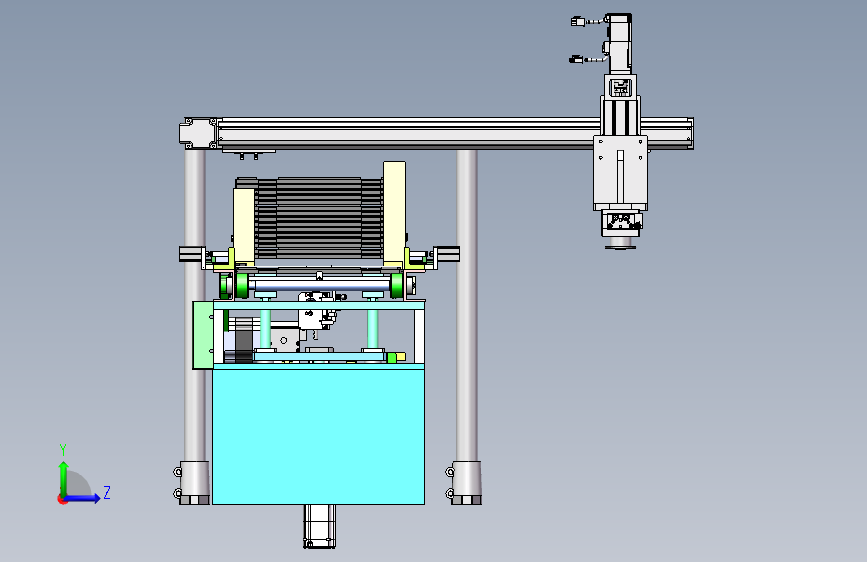Viewport: 867px width, 562px height.
Task: Select the right column foot base
Action: (x=467, y=483)
